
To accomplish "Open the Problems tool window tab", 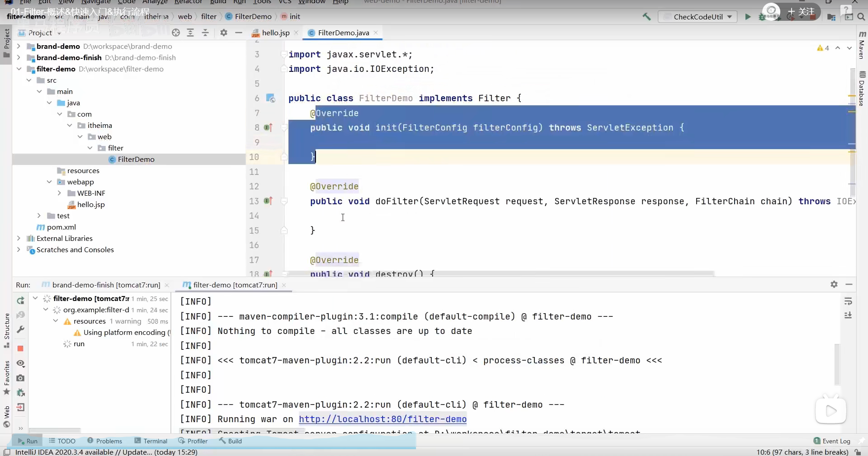I will 104,441.
